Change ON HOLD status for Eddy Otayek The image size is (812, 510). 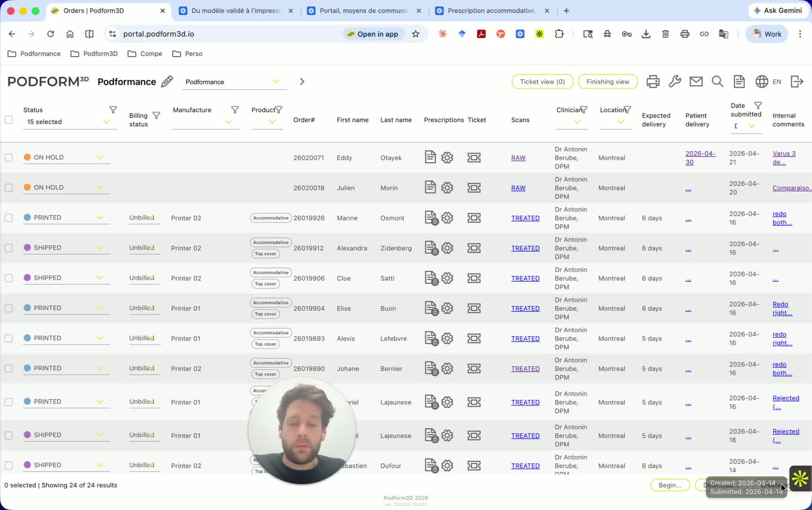pos(66,157)
